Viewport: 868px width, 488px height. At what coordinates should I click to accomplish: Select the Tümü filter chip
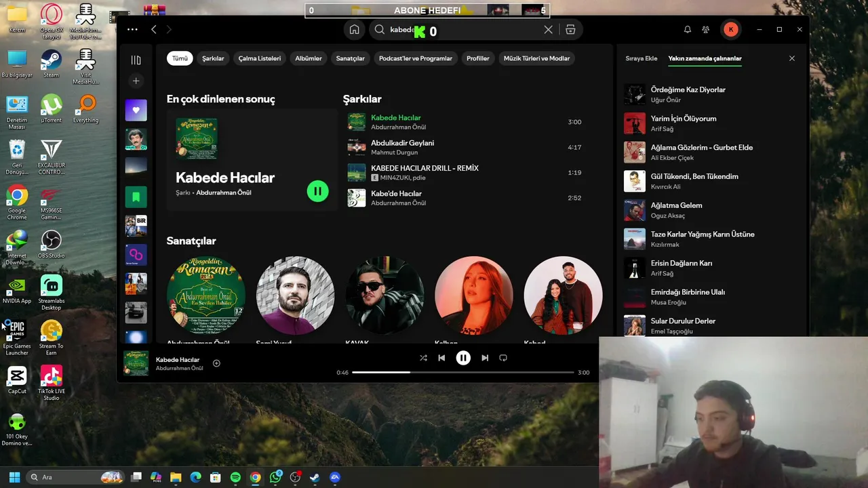[x=180, y=58]
